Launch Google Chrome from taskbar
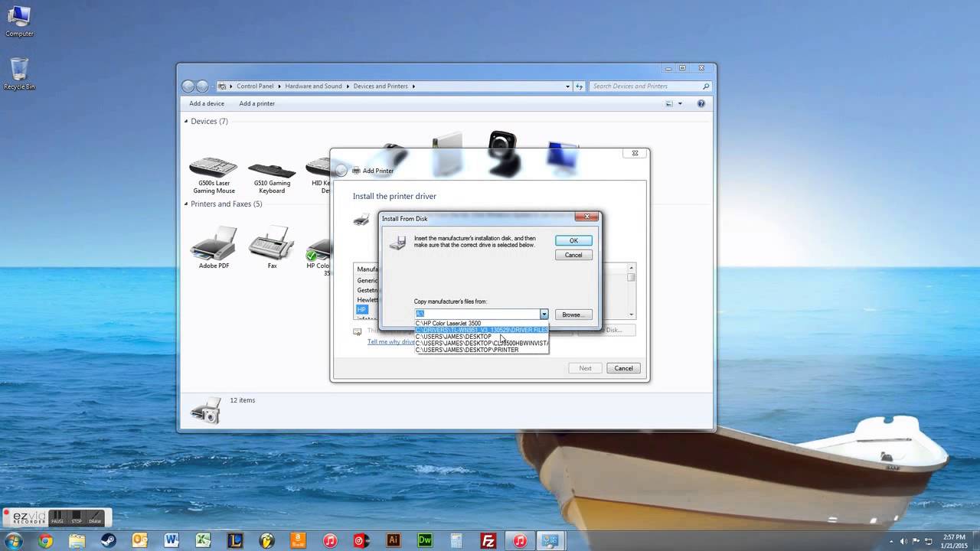The width and height of the screenshot is (980, 551). click(45, 541)
